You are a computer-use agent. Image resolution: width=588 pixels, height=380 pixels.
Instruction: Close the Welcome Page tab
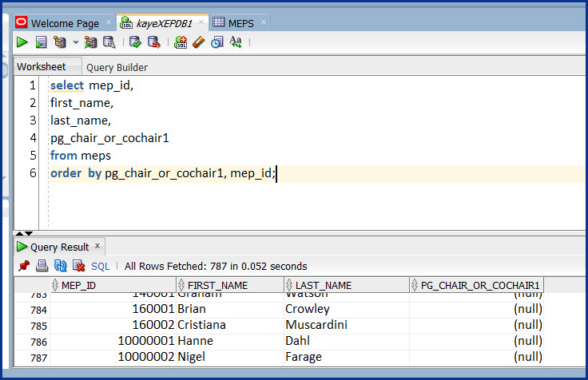click(109, 22)
